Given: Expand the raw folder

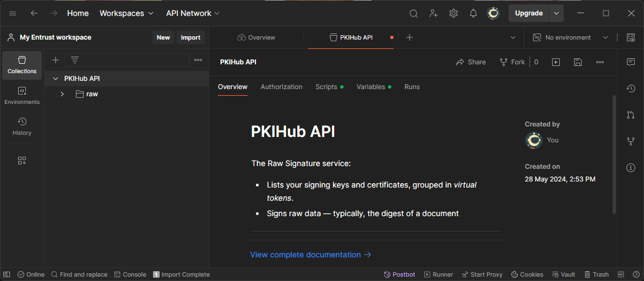Looking at the screenshot, I should (62, 94).
